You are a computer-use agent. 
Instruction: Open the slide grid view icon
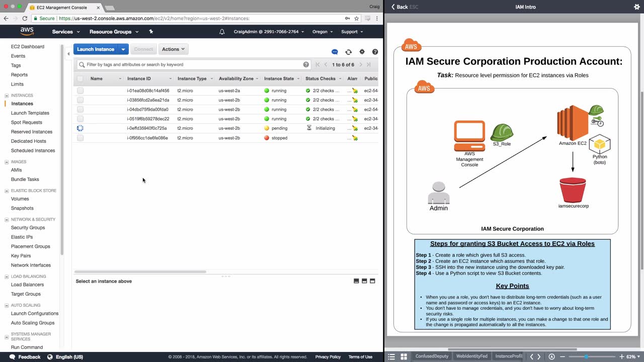coord(404,356)
